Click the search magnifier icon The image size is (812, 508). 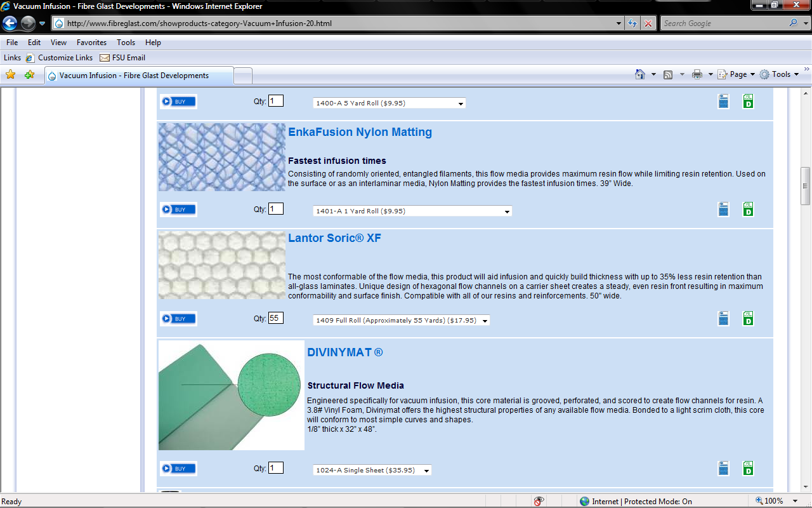[794, 23]
